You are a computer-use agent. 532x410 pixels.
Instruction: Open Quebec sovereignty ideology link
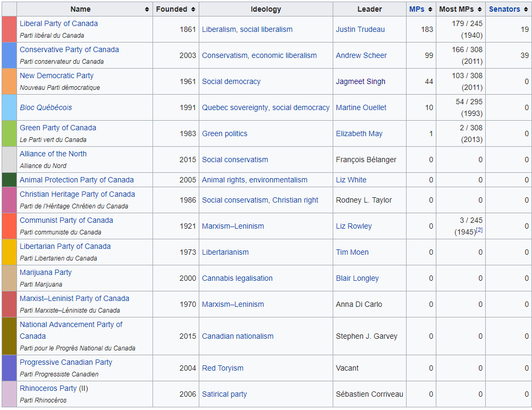tap(235, 107)
